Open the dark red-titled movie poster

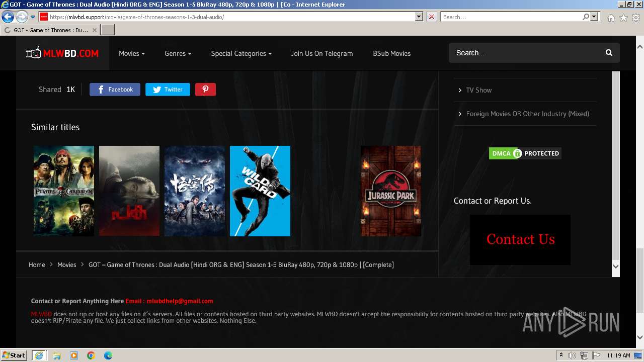pos(129,191)
